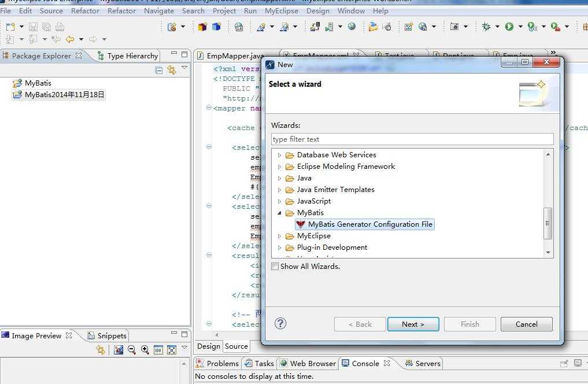Expand the MyEclipse wizard folder
This screenshot has height=384, width=588.
click(x=279, y=236)
